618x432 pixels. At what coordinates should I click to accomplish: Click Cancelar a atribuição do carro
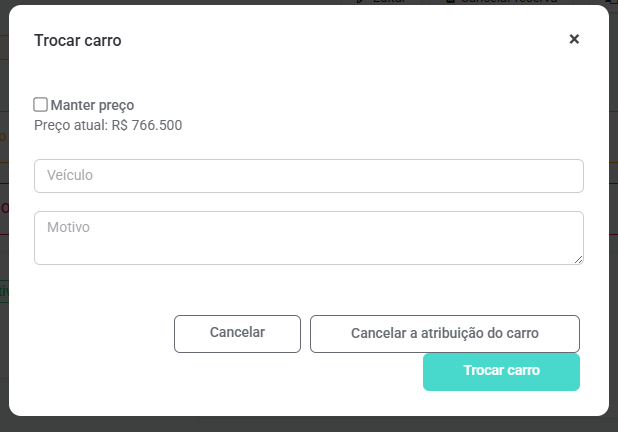(x=444, y=334)
